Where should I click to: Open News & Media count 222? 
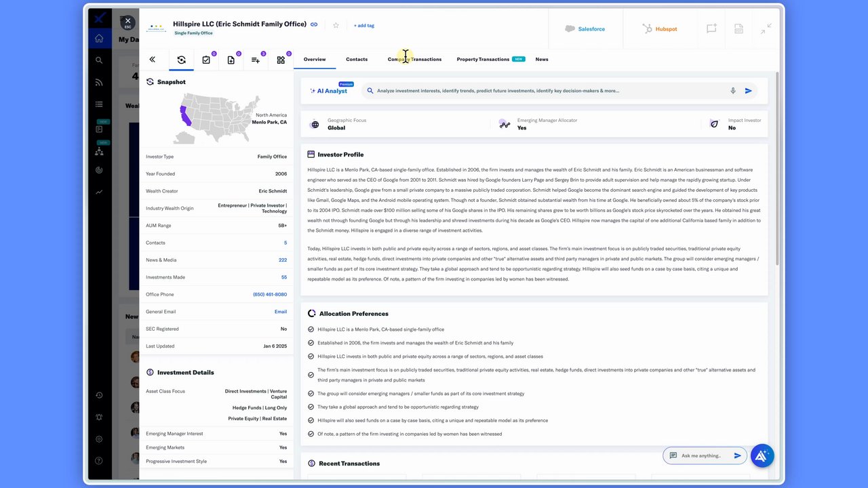(x=283, y=260)
